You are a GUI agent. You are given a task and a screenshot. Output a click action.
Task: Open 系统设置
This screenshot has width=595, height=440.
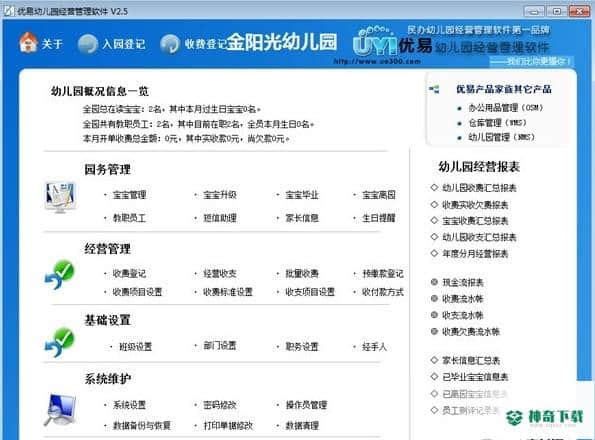[129, 405]
